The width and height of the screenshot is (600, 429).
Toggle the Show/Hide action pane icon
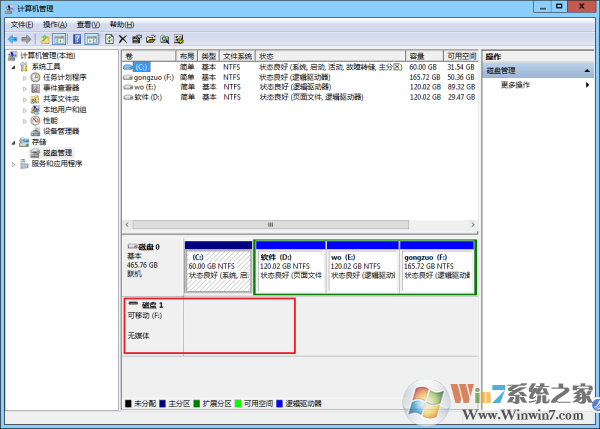coord(92,39)
